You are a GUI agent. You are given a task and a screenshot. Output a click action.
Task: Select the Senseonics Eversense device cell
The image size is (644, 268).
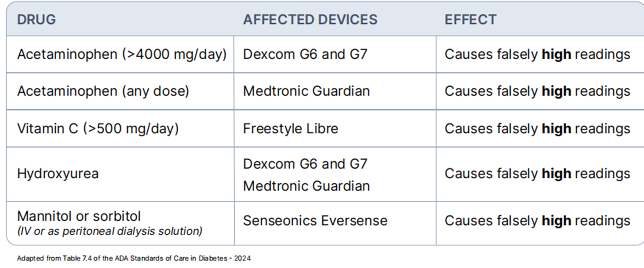click(315, 221)
